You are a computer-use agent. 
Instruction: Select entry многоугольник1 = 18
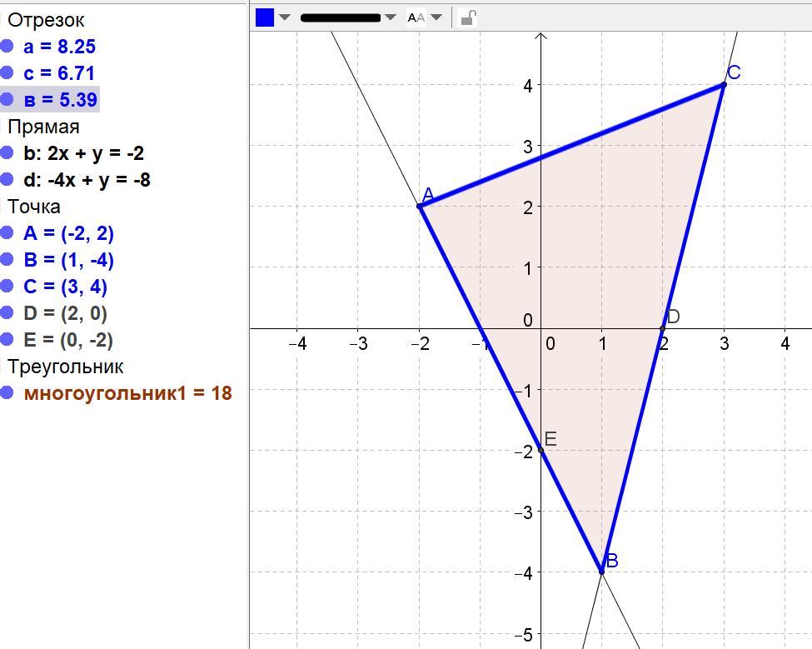128,393
